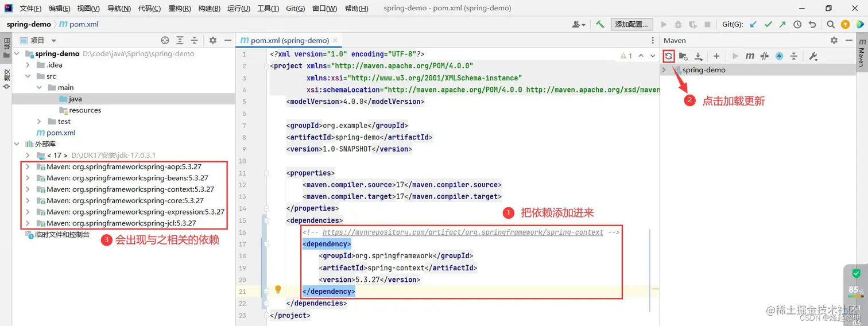Go to next highlighted error arrow
868x326 pixels.
coord(652,56)
